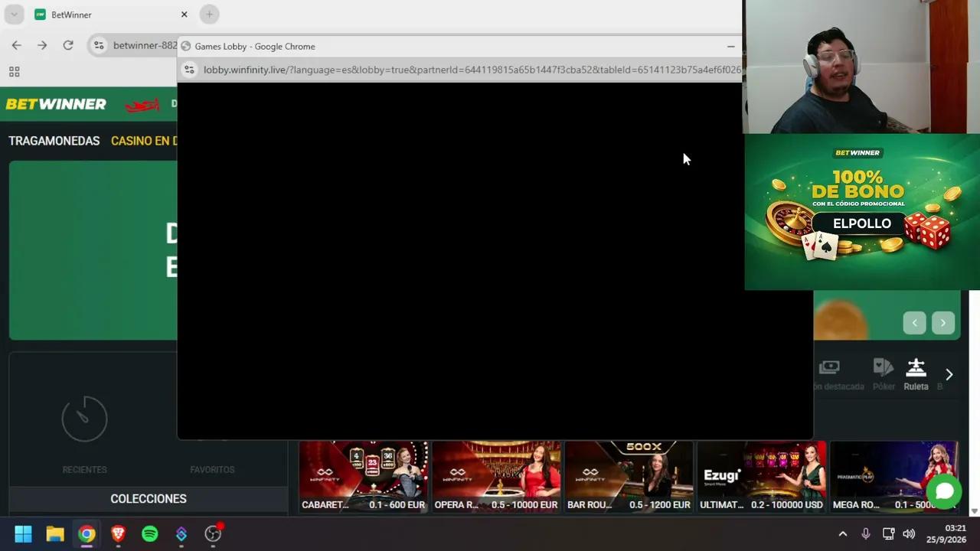The image size is (980, 551).
Task: Open the network status tray icon
Action: [888, 534]
